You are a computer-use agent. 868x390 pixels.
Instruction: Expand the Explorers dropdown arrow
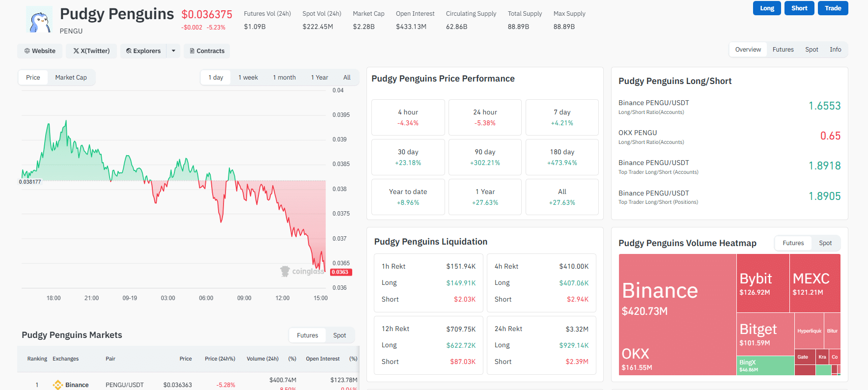point(173,51)
